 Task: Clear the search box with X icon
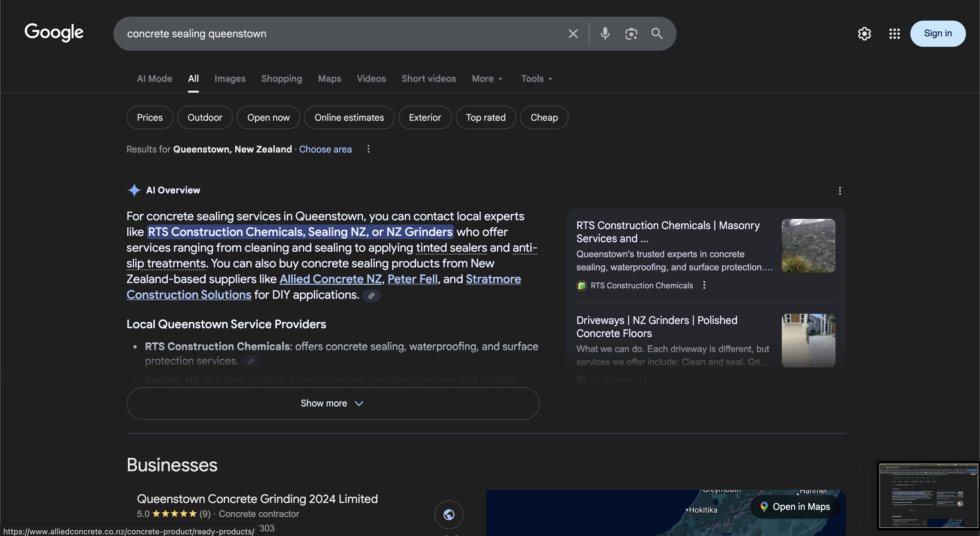click(573, 33)
